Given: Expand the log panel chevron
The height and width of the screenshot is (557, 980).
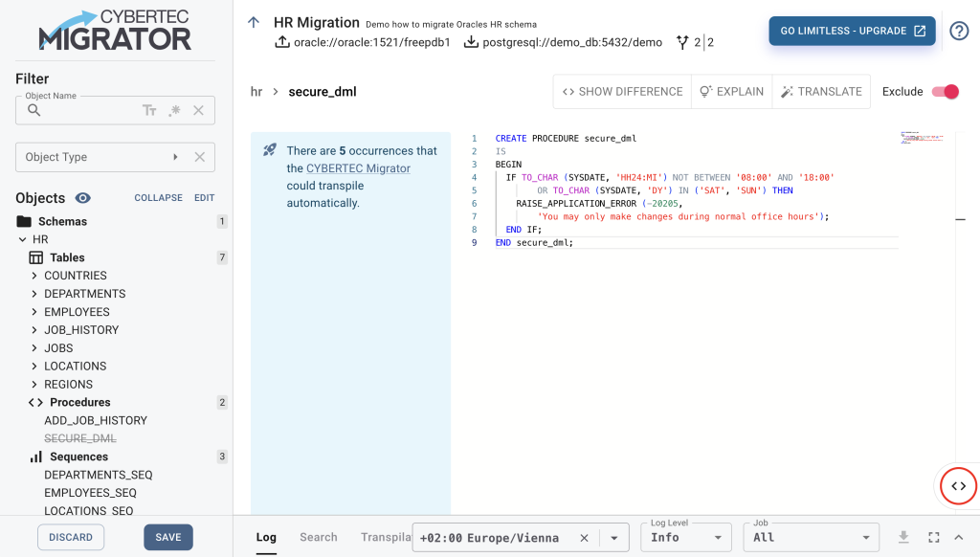Looking at the screenshot, I should [959, 537].
